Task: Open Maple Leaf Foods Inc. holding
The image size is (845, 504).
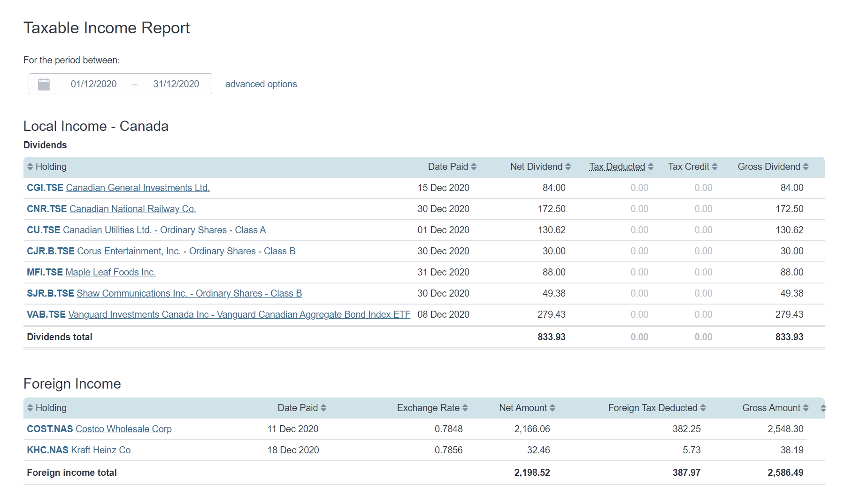Action: [x=110, y=272]
